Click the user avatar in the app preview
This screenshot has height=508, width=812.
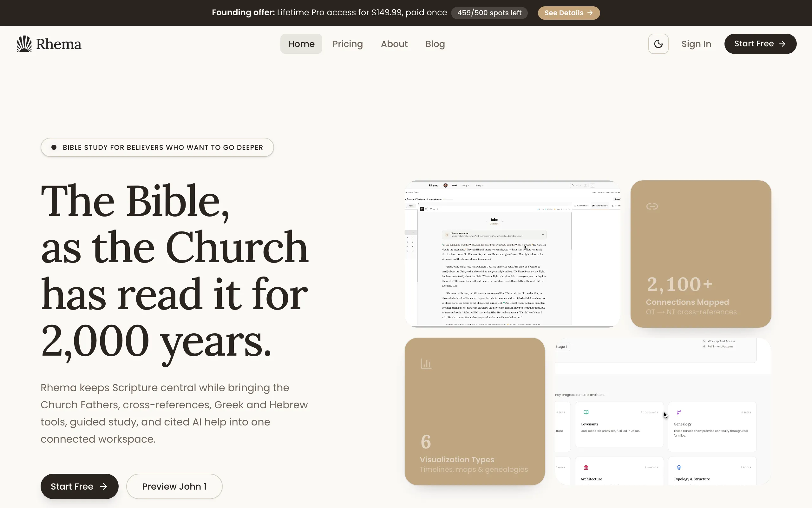tap(446, 185)
